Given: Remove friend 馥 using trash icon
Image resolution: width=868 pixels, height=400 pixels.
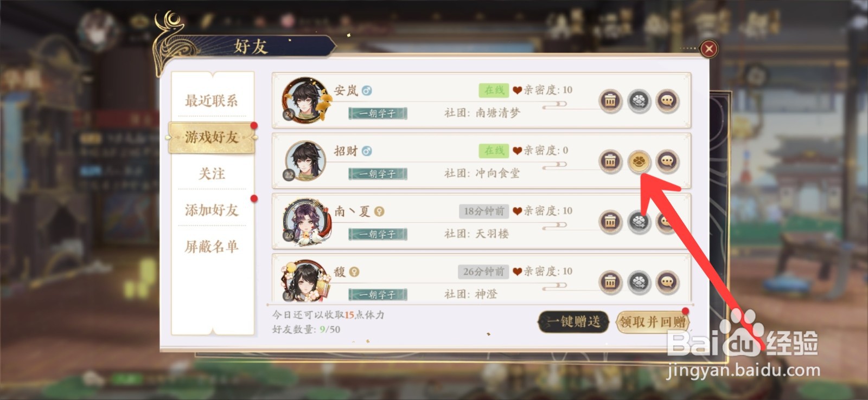Looking at the screenshot, I should (610, 282).
